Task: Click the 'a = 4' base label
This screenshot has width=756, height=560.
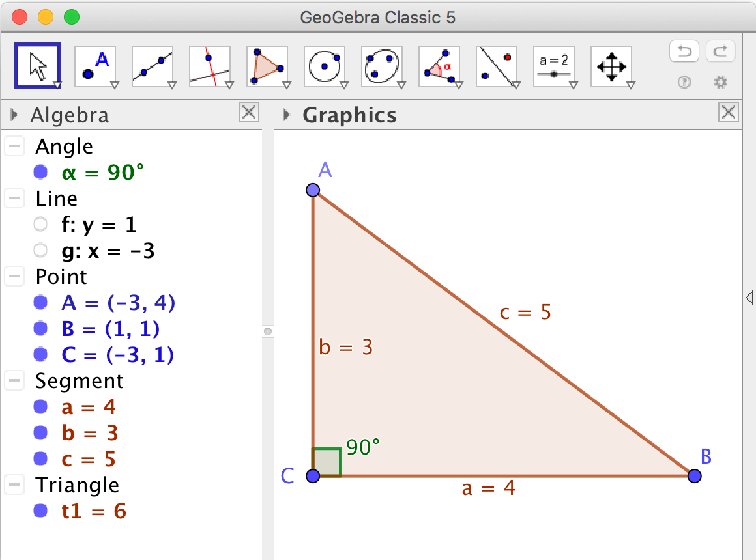Action: (488, 488)
